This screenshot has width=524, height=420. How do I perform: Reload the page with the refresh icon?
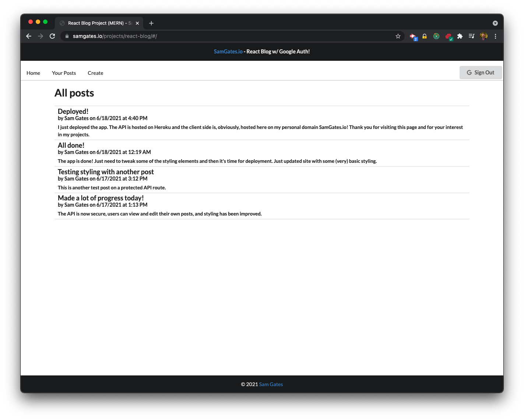click(x=52, y=36)
